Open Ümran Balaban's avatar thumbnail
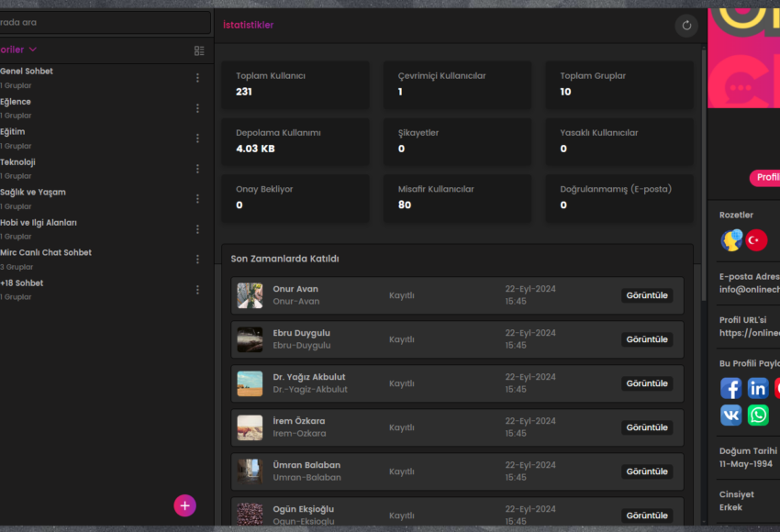The image size is (780, 532). pyautogui.click(x=250, y=471)
